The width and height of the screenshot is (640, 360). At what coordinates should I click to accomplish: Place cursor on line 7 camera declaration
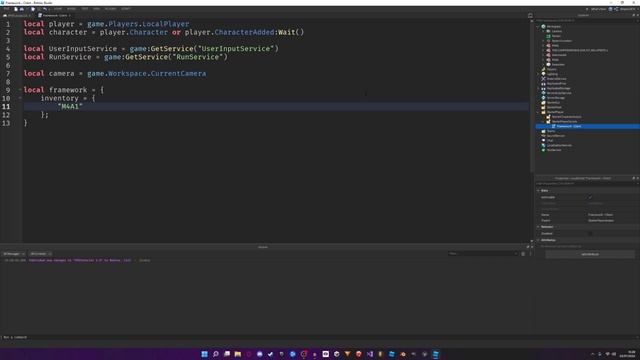click(115, 73)
